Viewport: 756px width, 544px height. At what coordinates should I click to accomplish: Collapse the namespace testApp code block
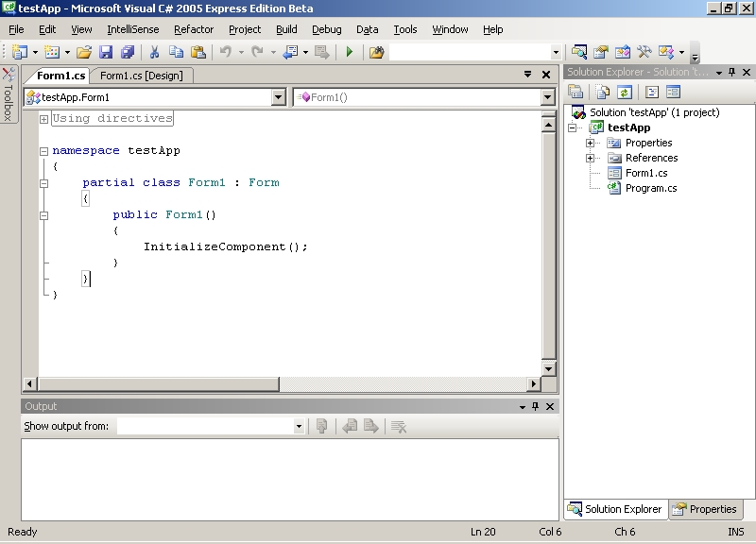(x=43, y=151)
